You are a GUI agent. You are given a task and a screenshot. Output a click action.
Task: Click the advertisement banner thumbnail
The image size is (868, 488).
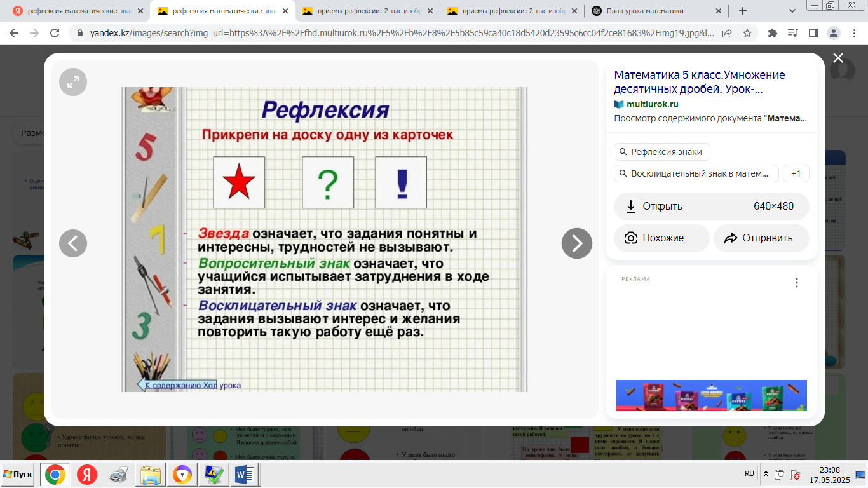tap(712, 395)
